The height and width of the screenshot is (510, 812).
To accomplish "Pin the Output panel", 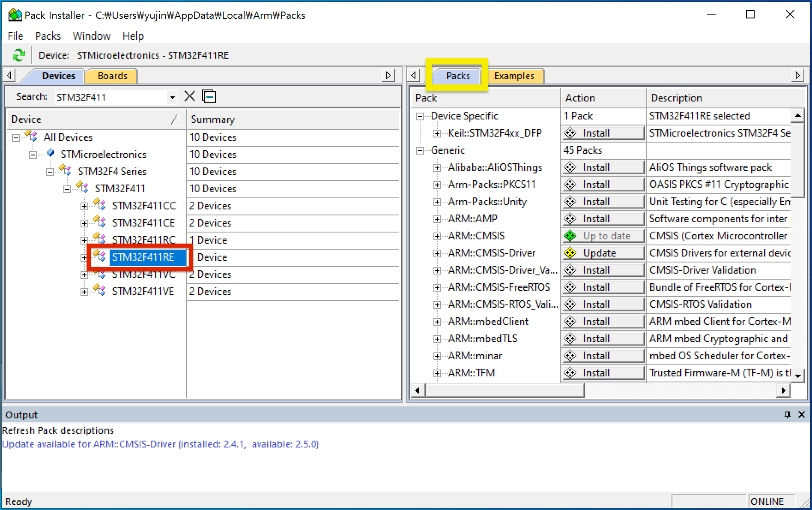I will (787, 415).
